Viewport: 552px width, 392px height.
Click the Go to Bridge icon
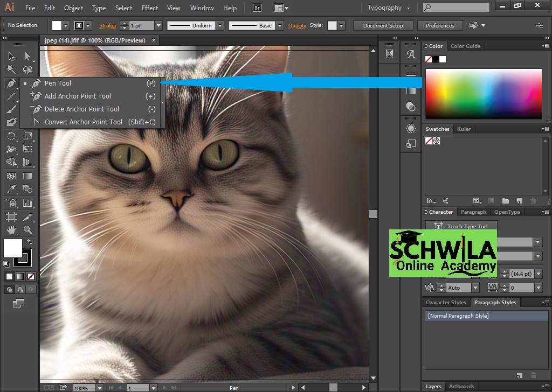pos(257,8)
